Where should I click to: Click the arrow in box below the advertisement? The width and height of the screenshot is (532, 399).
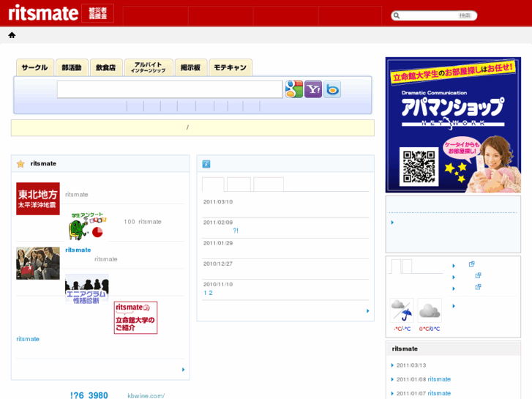point(392,223)
